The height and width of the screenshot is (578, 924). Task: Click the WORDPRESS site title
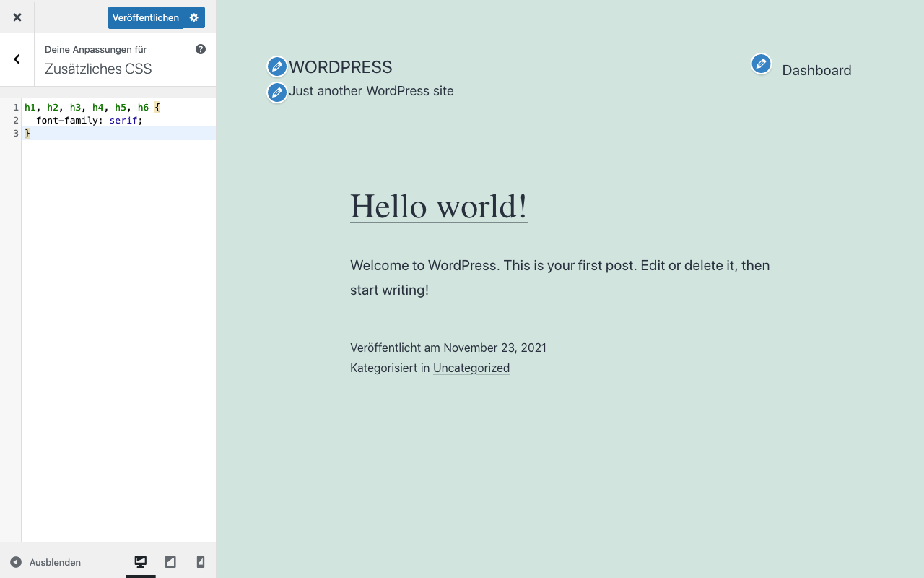(x=341, y=67)
